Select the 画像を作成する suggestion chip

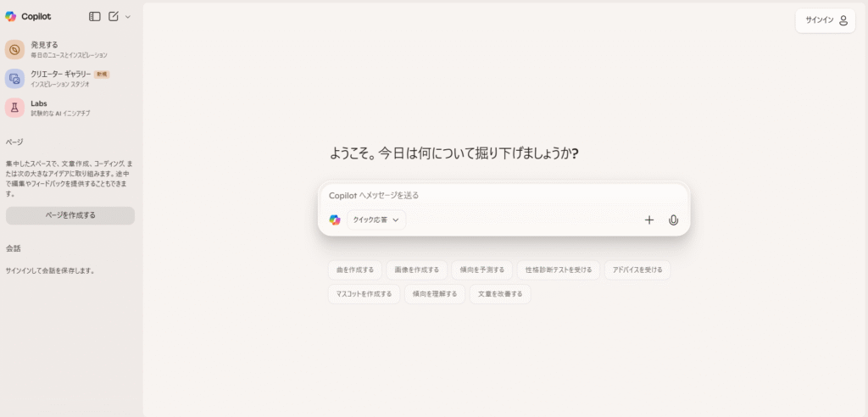tap(416, 270)
